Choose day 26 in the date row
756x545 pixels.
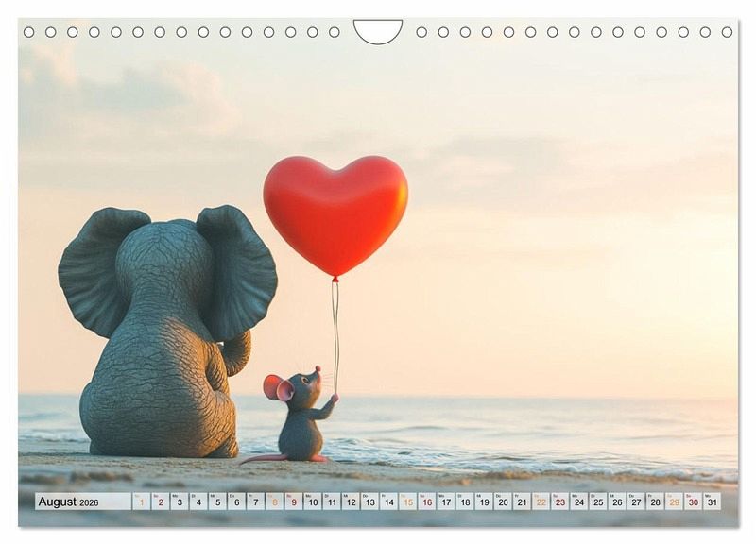pos(616,502)
